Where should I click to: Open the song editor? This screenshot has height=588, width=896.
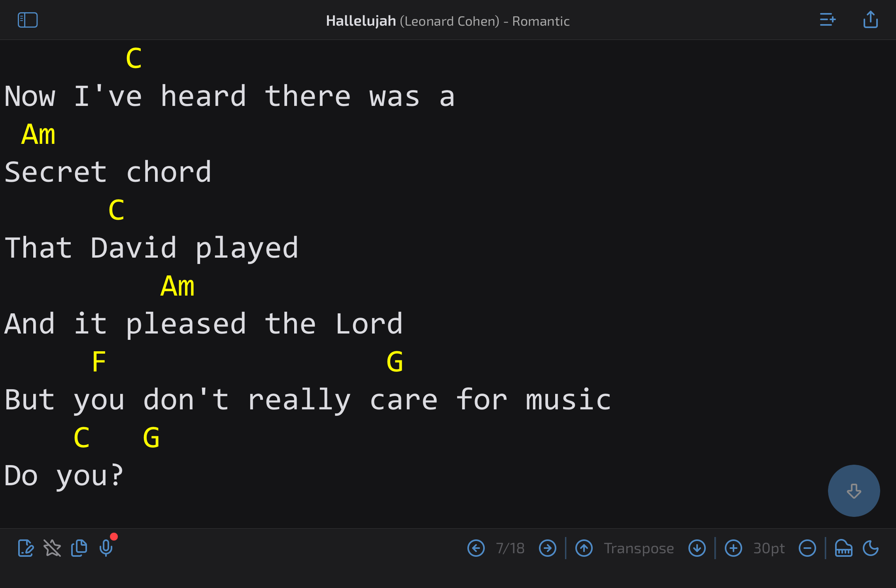[x=25, y=548]
